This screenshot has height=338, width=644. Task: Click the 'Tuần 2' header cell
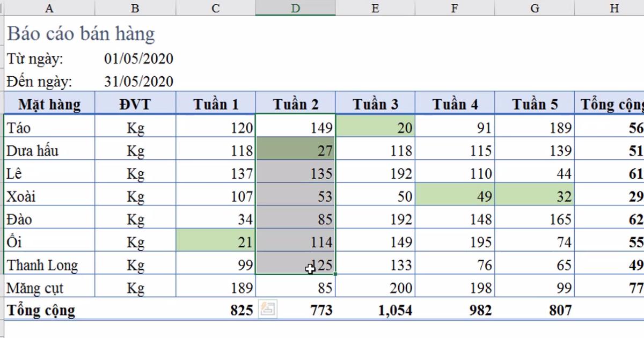click(296, 104)
